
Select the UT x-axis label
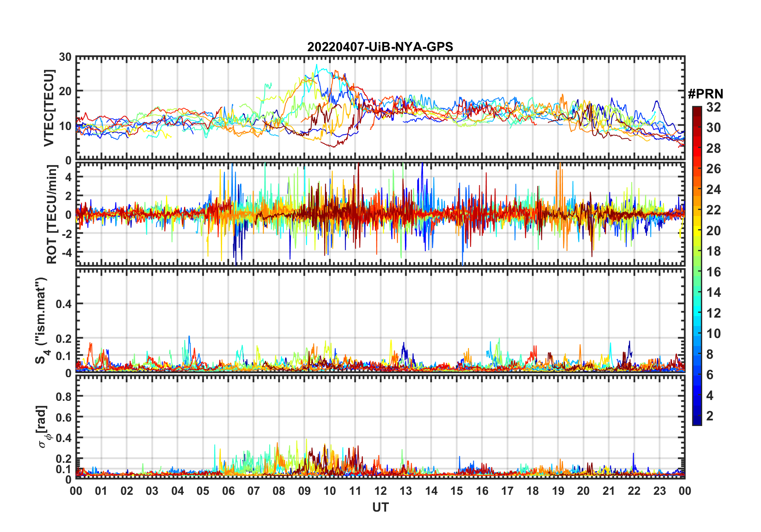[380, 507]
